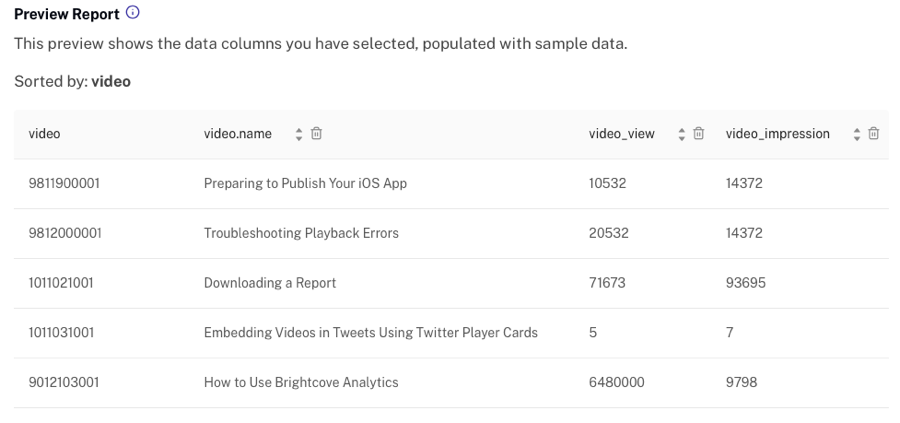Click the video column header
The width and height of the screenshot is (900, 423).
coord(44,134)
